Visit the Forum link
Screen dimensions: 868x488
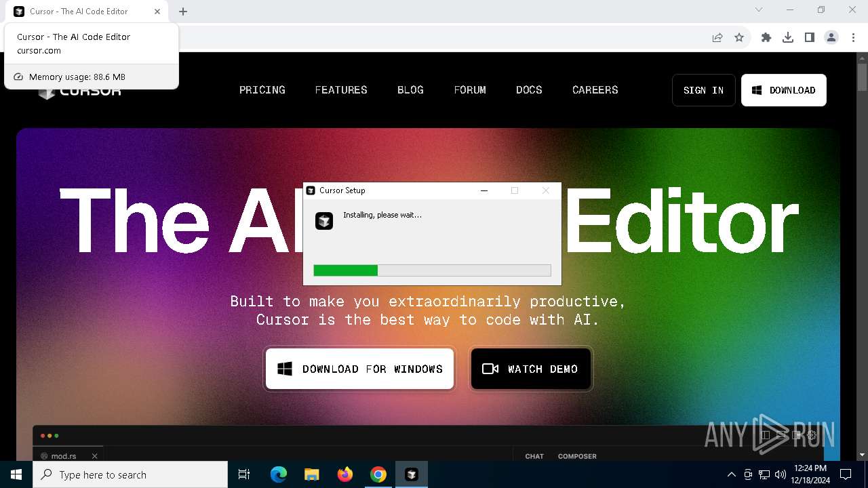click(470, 89)
